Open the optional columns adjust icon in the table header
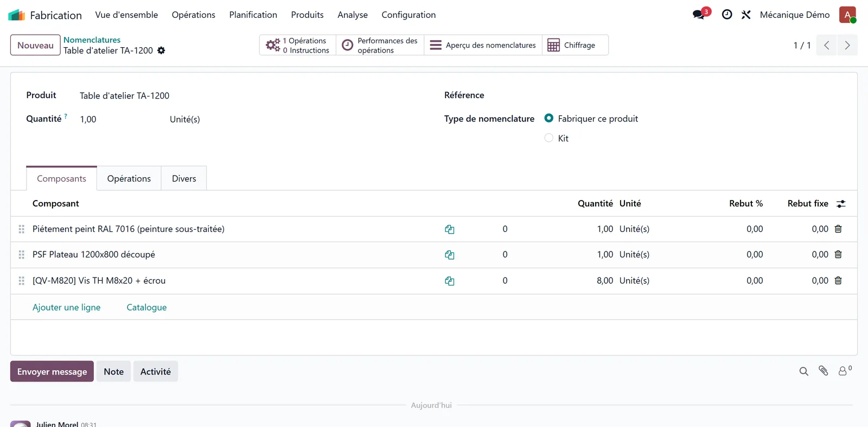The image size is (868, 427). tap(841, 204)
